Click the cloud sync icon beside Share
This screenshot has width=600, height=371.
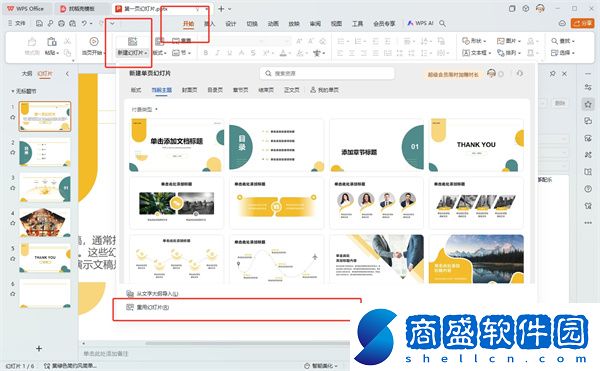[562, 23]
